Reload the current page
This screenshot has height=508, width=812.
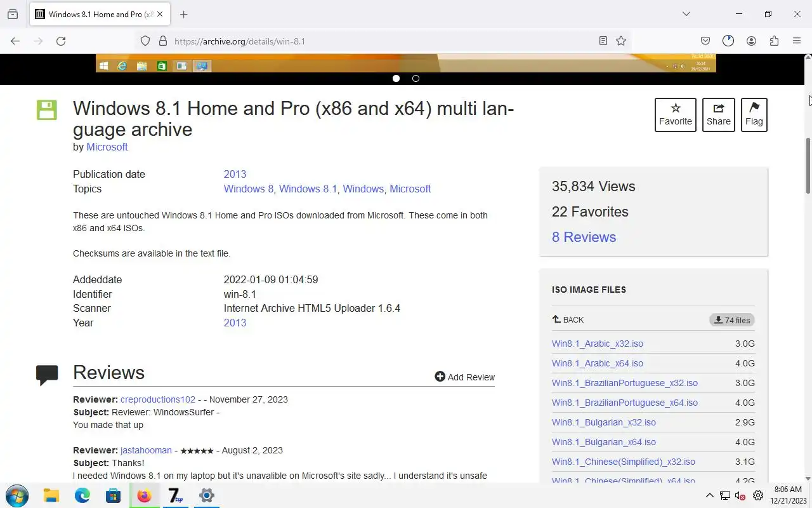[x=61, y=41]
